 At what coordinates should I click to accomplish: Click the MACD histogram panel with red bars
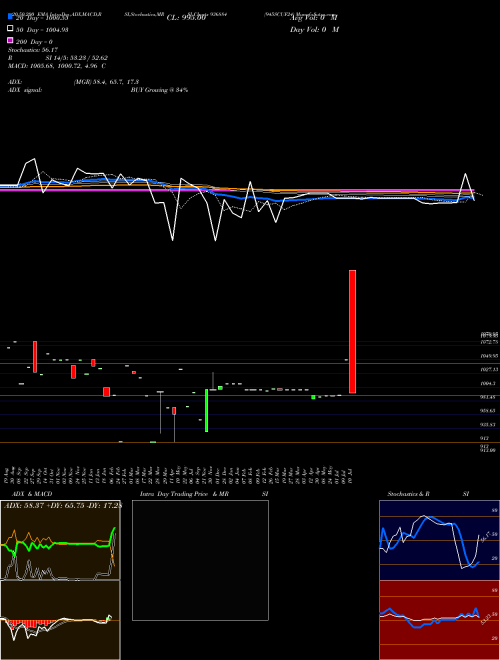(60, 620)
